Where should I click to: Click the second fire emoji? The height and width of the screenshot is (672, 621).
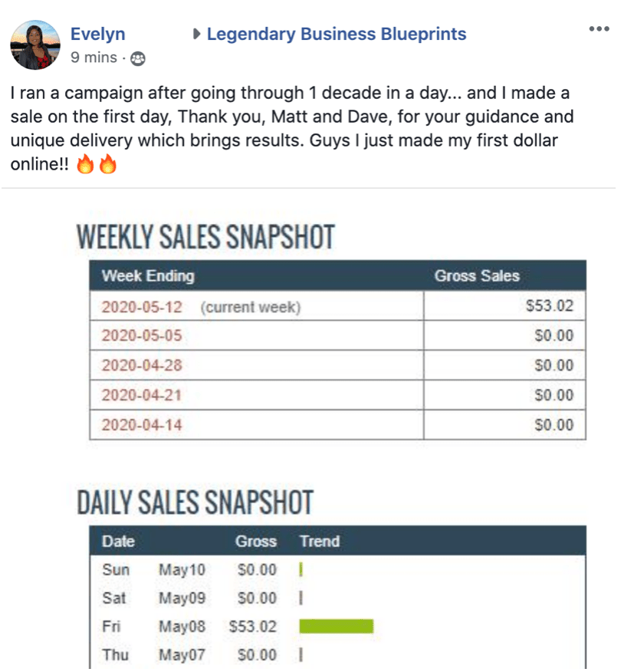(107, 163)
